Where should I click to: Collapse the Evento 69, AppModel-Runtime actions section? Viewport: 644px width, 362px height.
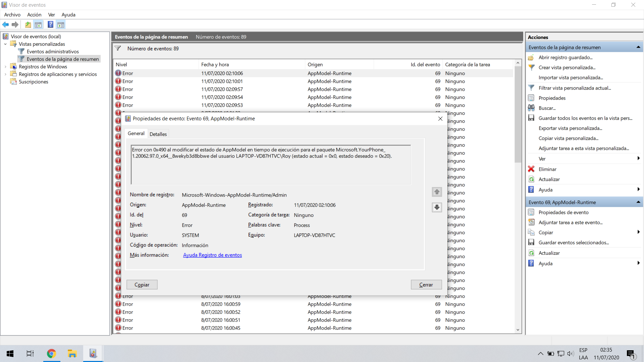coord(638,202)
